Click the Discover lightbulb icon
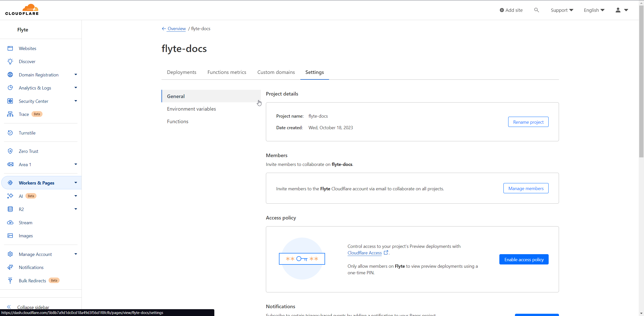The image size is (644, 316). (10, 61)
